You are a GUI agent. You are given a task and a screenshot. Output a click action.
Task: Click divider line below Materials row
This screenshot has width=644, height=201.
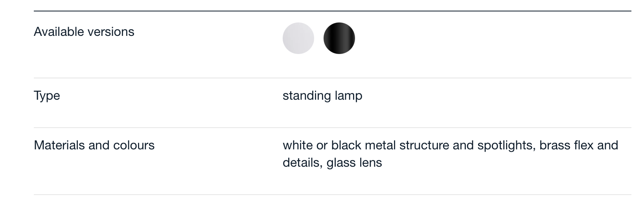(x=333, y=195)
